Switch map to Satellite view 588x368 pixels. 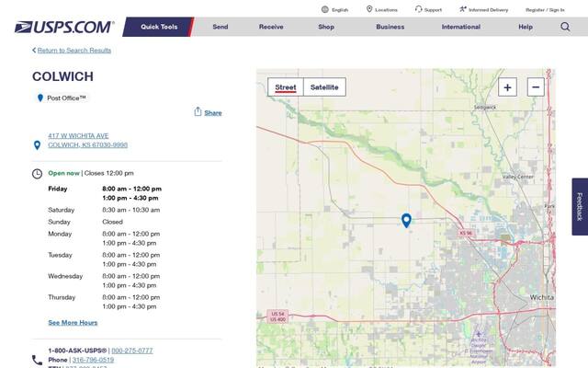click(x=324, y=87)
